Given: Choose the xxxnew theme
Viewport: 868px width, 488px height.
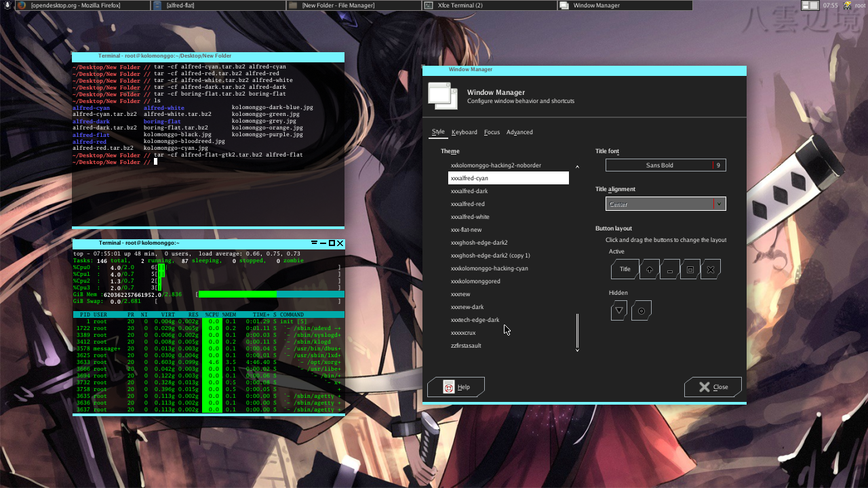Looking at the screenshot, I should (509, 294).
